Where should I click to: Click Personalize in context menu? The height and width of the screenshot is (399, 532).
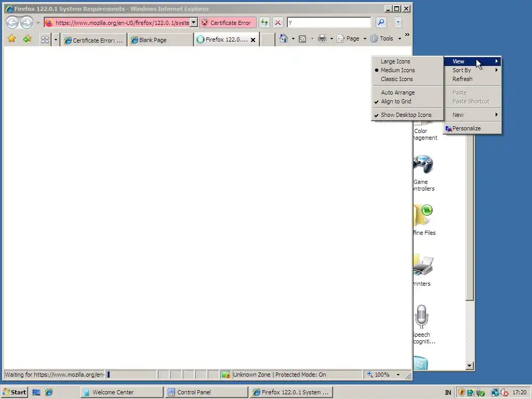[472, 129]
